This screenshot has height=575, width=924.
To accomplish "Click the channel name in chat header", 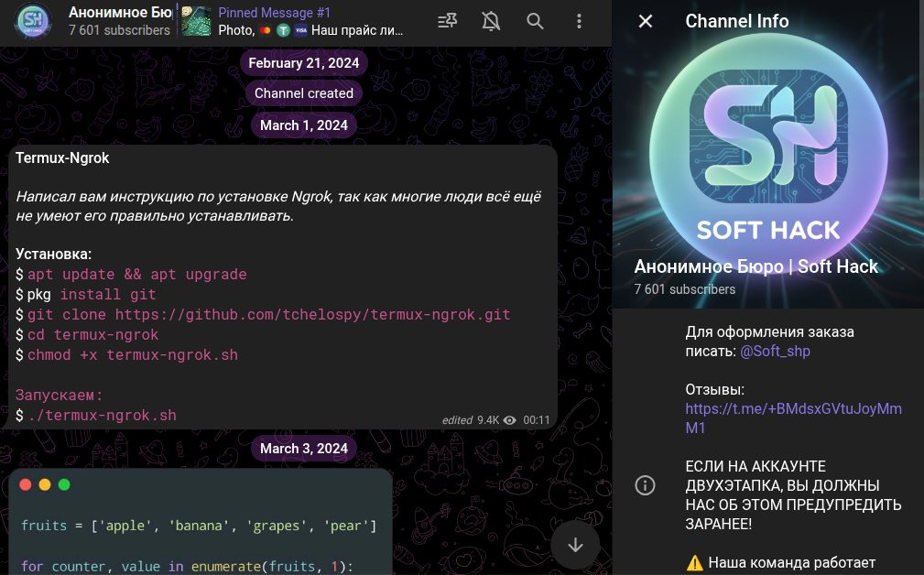I will (119, 13).
